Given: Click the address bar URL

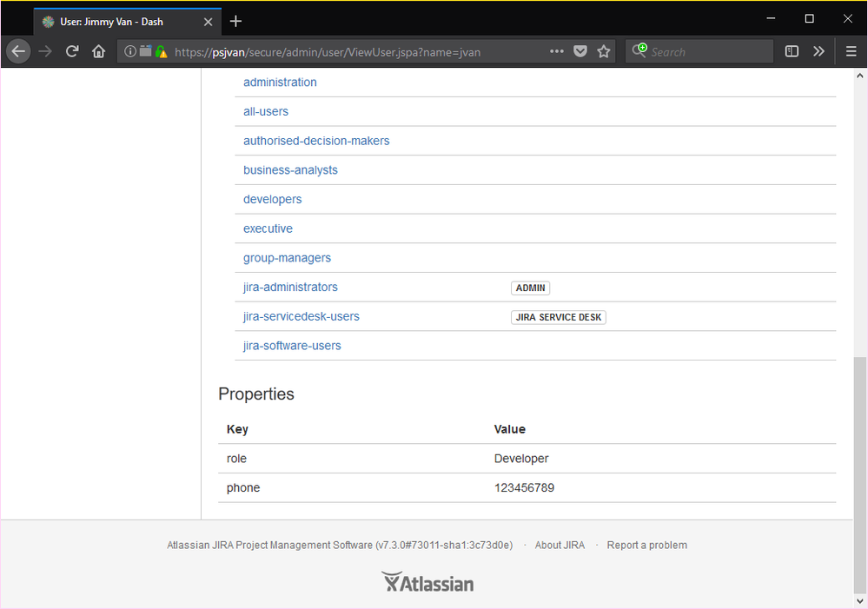Looking at the screenshot, I should pyautogui.click(x=328, y=52).
